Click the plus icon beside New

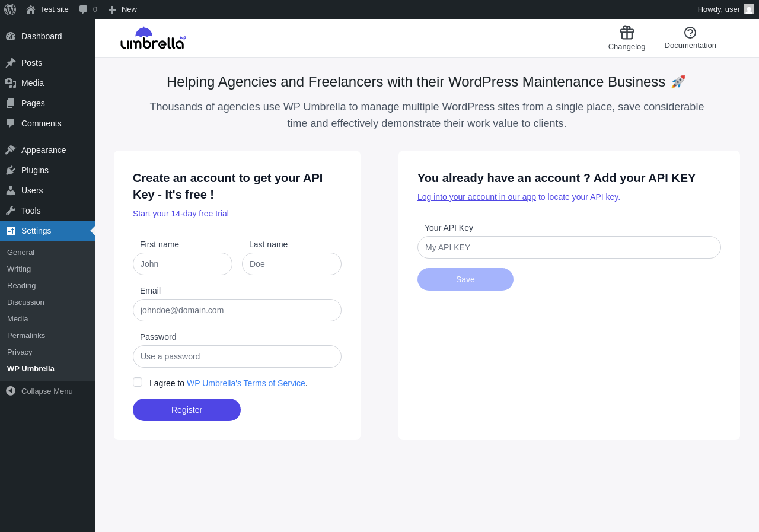coord(112,9)
